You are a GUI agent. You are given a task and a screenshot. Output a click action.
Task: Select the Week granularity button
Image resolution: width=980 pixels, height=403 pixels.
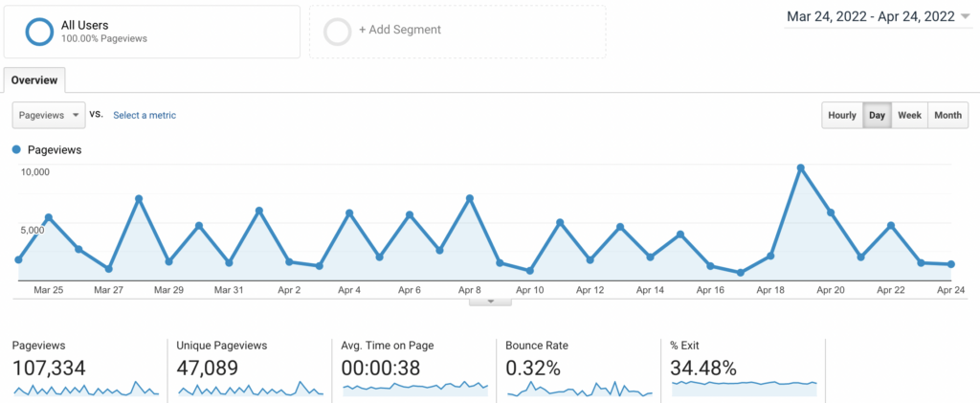(909, 115)
